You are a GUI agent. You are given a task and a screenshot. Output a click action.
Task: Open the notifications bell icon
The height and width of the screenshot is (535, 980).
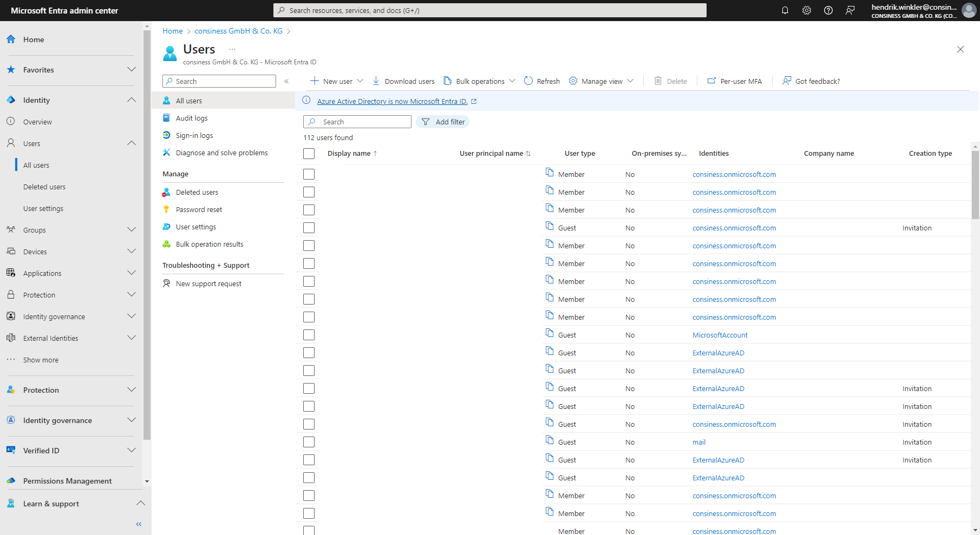point(785,10)
